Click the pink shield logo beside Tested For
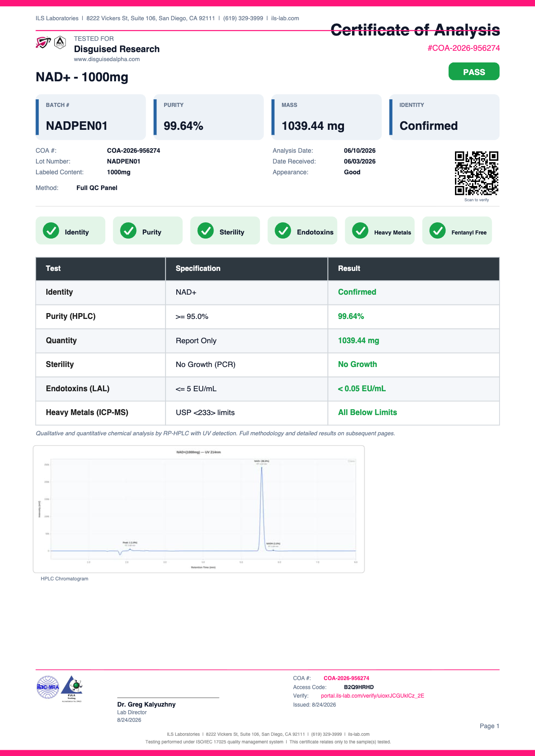This screenshot has width=535, height=756. 43,43
